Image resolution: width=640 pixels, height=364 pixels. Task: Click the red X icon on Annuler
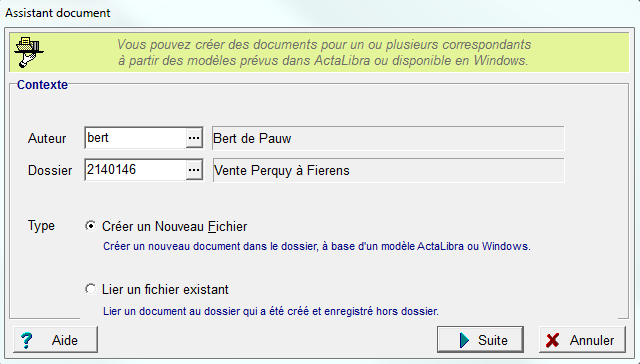[x=553, y=340]
